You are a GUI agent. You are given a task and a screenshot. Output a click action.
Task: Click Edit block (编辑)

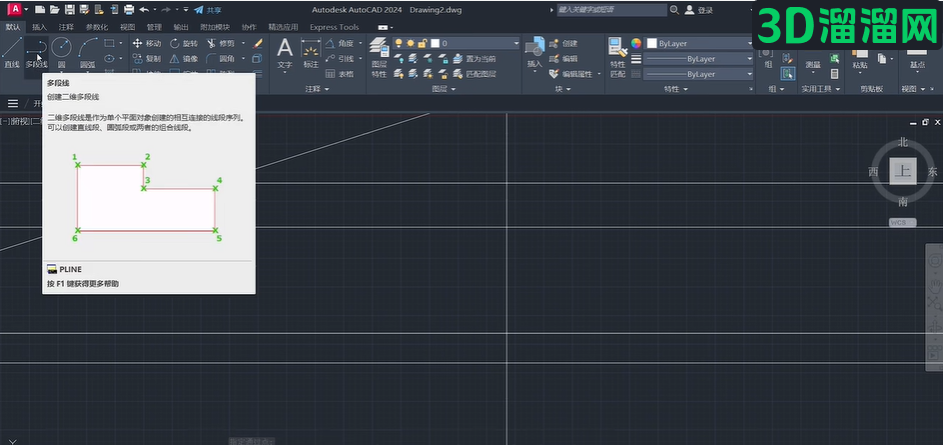[x=564, y=58]
